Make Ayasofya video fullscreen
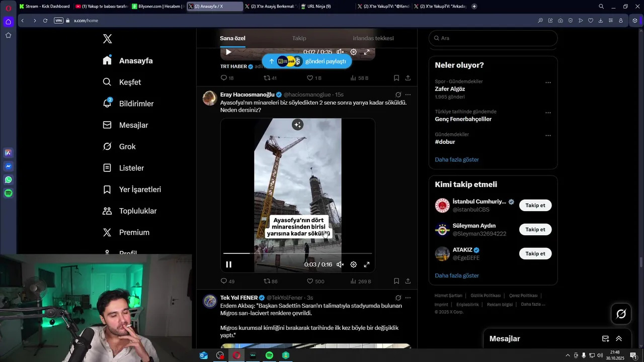The image size is (644, 362). [x=367, y=264]
